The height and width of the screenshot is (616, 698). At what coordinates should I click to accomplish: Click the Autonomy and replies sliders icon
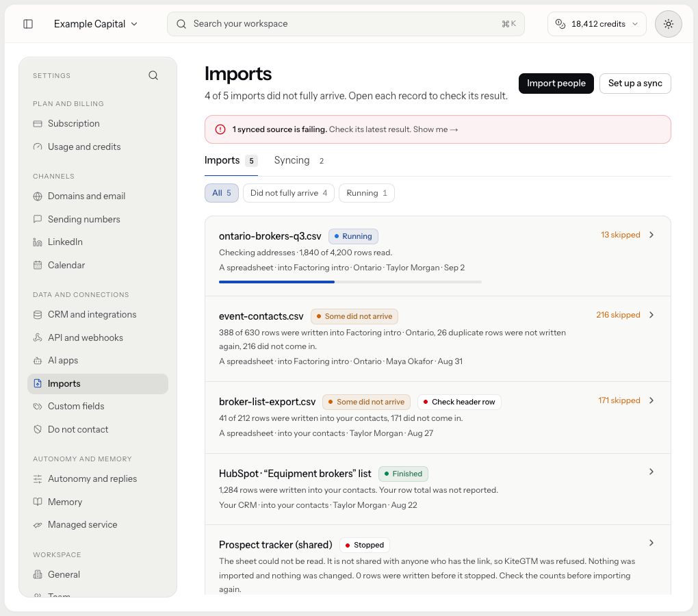38,479
